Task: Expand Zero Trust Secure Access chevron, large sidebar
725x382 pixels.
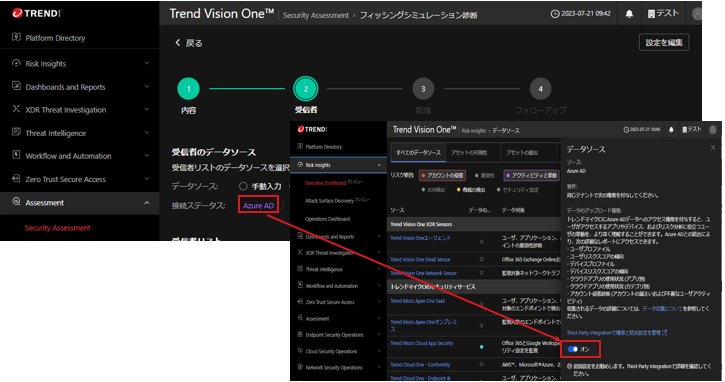Action: point(147,179)
